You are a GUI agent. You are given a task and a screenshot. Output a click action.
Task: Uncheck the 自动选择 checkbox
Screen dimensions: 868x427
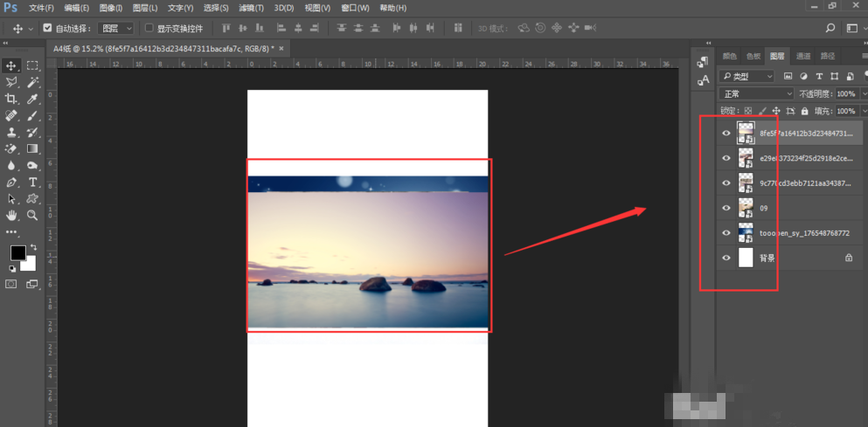[x=47, y=28]
